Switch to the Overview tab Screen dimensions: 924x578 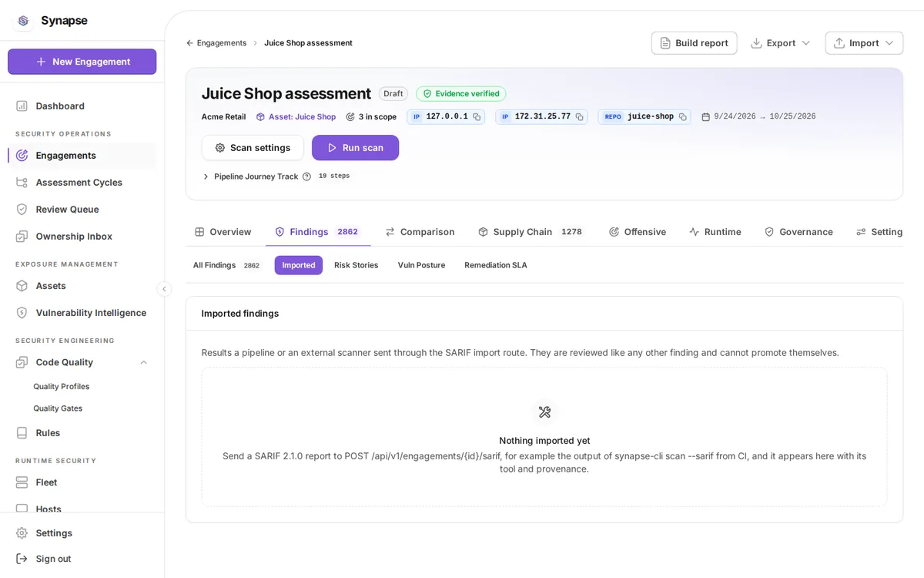click(223, 231)
